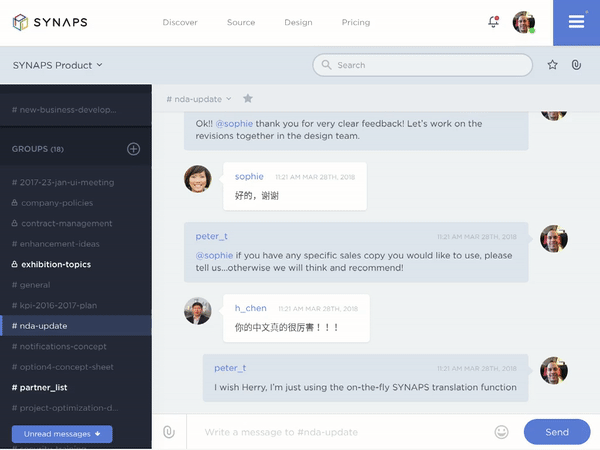Click @sophie mention in feedback message
This screenshot has height=450, width=600.
click(x=234, y=124)
